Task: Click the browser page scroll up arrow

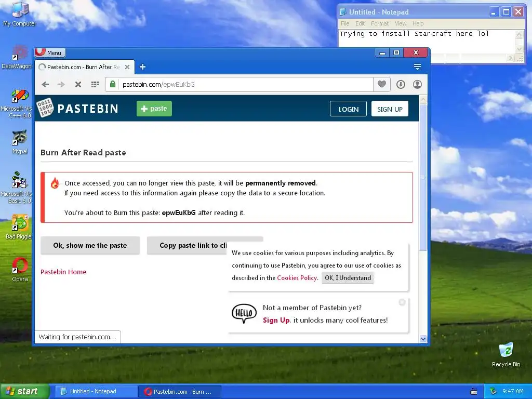Action: tap(423, 100)
